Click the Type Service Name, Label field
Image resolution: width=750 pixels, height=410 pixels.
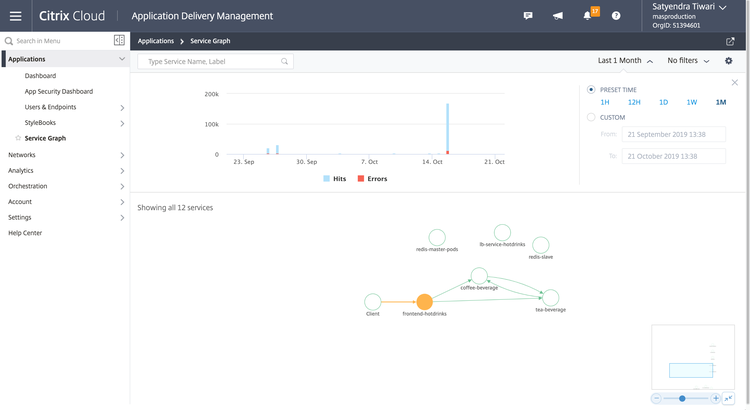click(x=215, y=61)
